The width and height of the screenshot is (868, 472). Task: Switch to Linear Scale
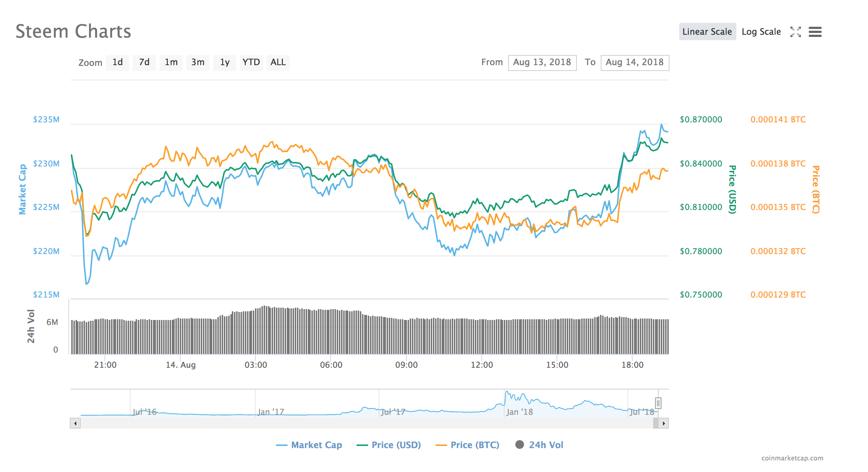click(x=707, y=32)
